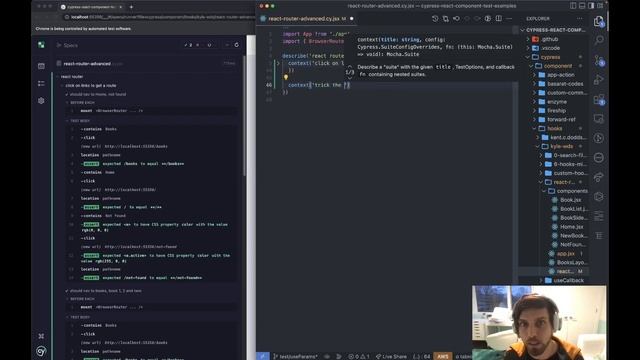Expand the fireship folder
Screen dimensions: 640x360
[557, 111]
